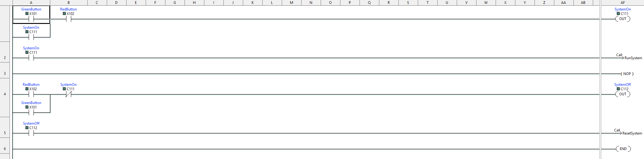Select the RedButton X102 contact in rung 4
Image resolution: width=644 pixels, height=159 pixels.
point(31,90)
